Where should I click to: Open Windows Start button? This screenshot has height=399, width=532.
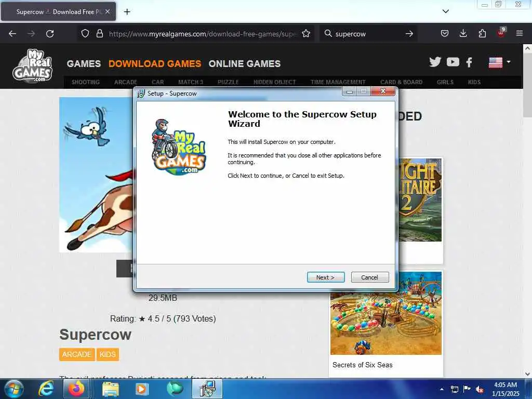pyautogui.click(x=14, y=389)
